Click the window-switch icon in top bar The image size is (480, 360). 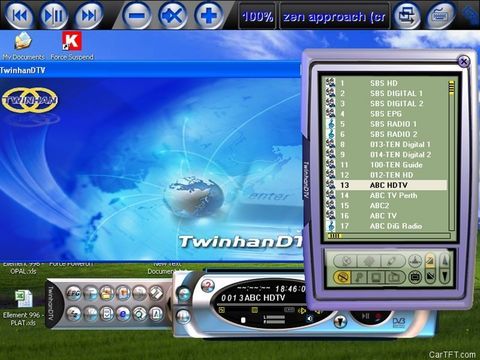tap(407, 15)
